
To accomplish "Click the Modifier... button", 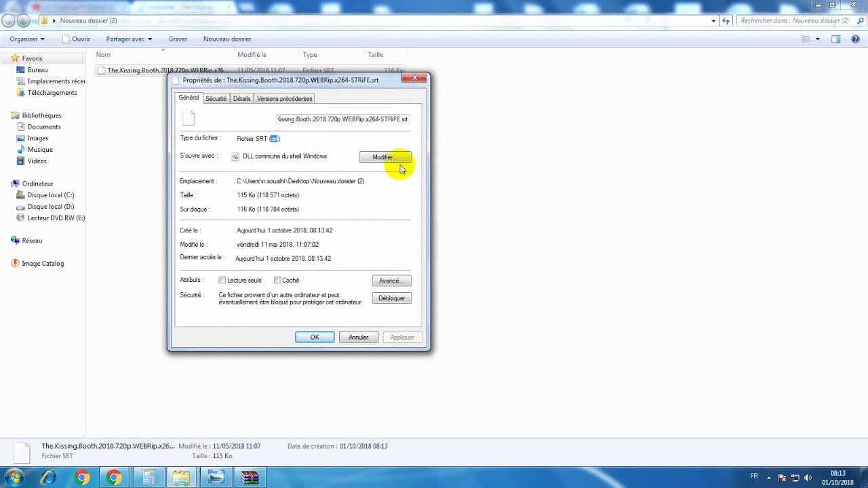I will point(385,157).
